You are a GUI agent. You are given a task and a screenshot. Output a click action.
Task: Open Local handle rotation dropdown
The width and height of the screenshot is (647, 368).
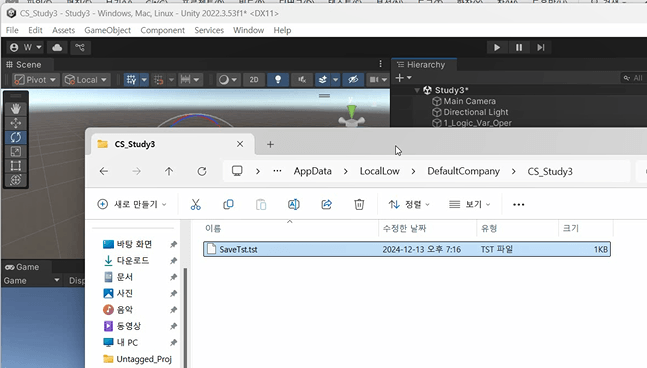click(x=86, y=80)
